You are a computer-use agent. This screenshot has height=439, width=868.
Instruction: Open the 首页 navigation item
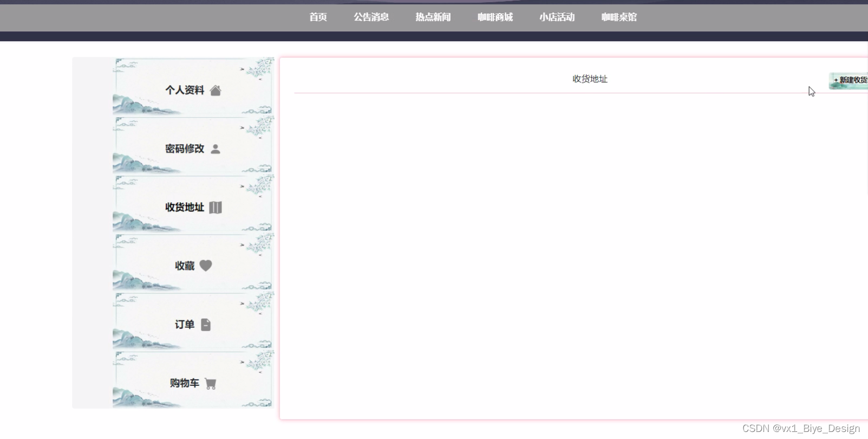318,17
